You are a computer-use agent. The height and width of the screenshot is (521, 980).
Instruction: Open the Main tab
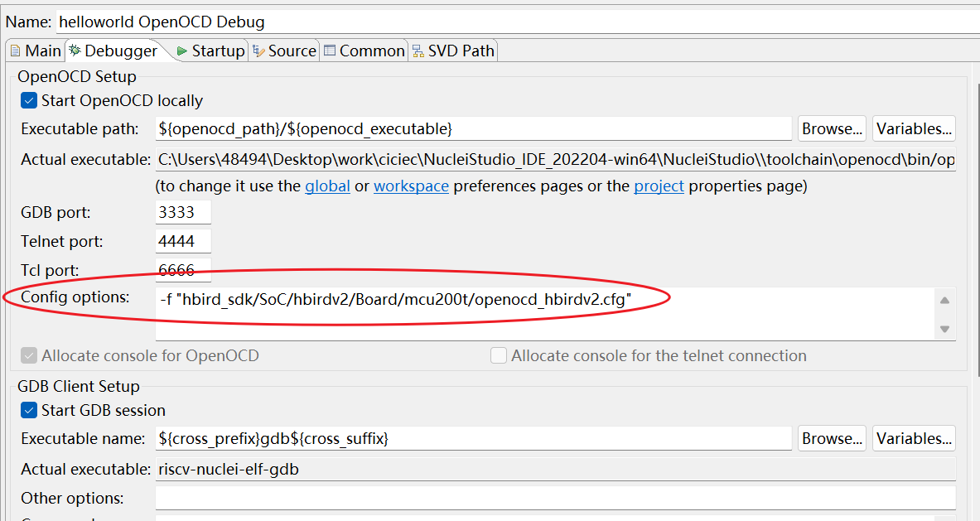[x=36, y=51]
